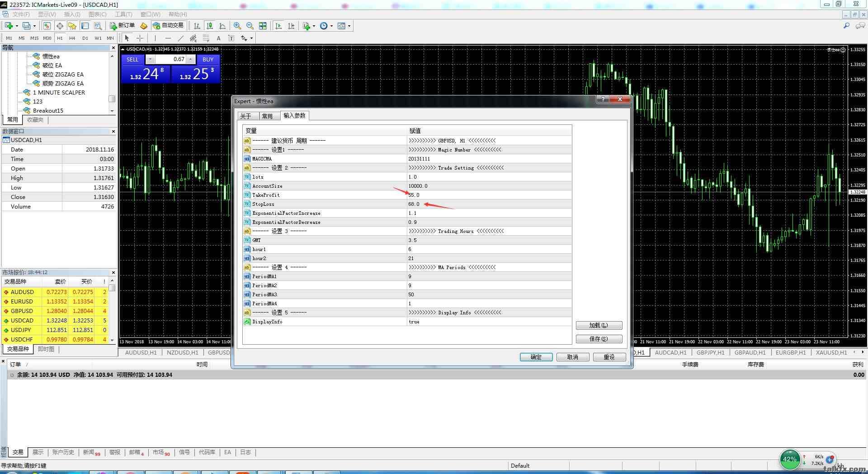Expand the Profiles dropdown arrow
Image resolution: width=868 pixels, height=474 pixels.
34,26
